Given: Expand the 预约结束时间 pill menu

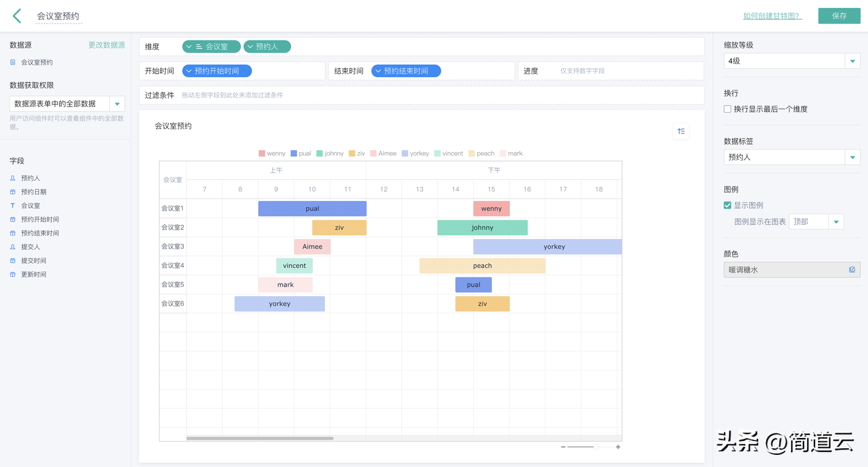Looking at the screenshot, I should coord(378,71).
